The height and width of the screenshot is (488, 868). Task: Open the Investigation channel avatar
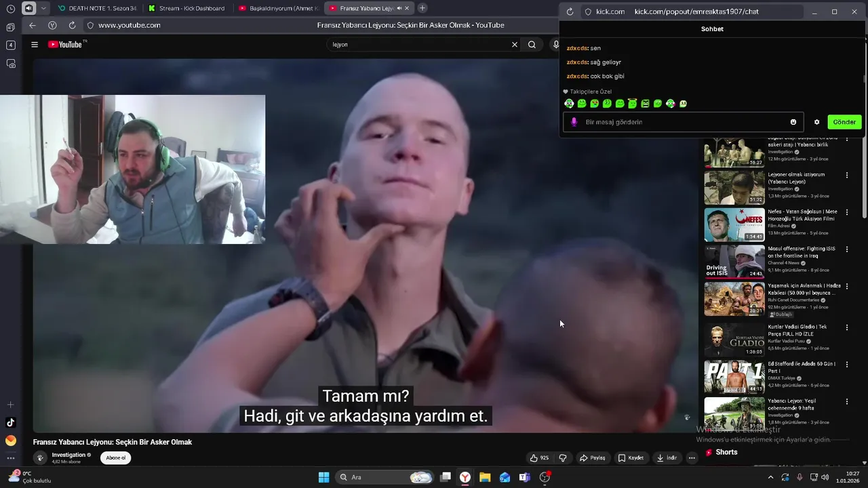[x=40, y=458]
